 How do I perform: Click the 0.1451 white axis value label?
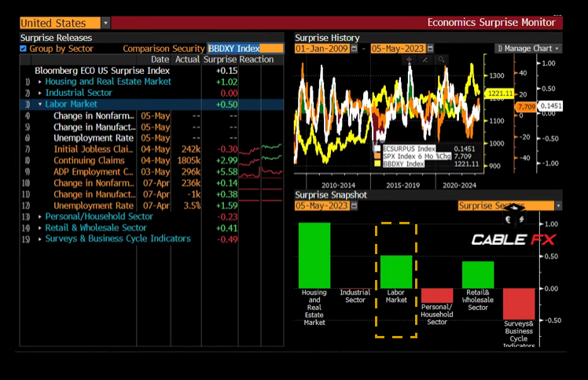click(x=550, y=106)
